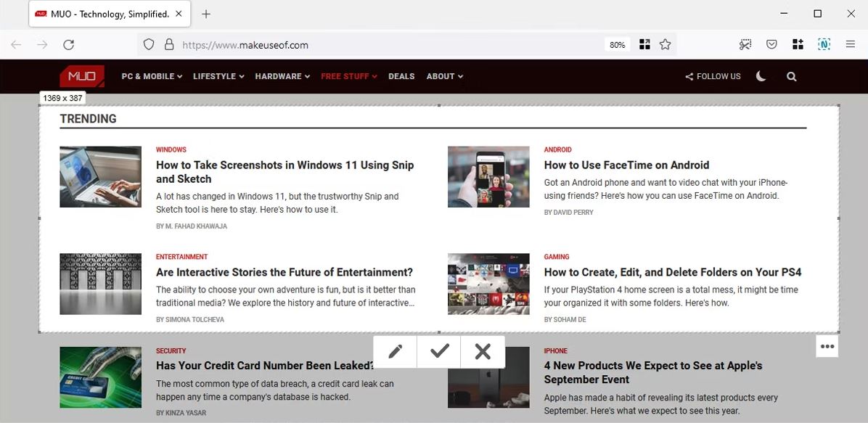868x423 pixels.
Task: Click the N extension icon in toolbar
Action: (824, 45)
